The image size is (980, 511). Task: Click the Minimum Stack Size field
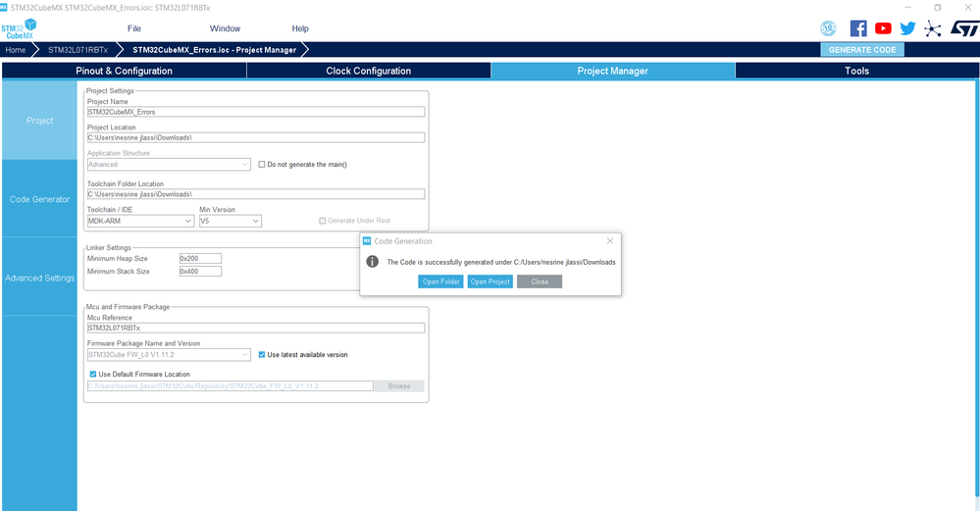[200, 271]
